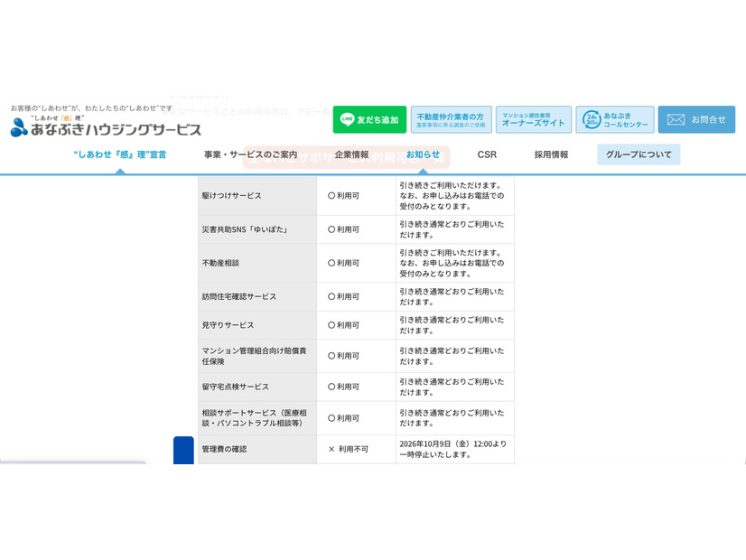Click the お問合せ mail button
Image resolution: width=746 pixels, height=560 pixels.
pos(696,119)
